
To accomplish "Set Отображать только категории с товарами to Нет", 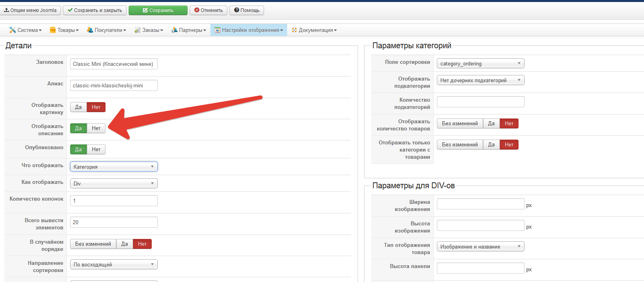I will click(509, 144).
